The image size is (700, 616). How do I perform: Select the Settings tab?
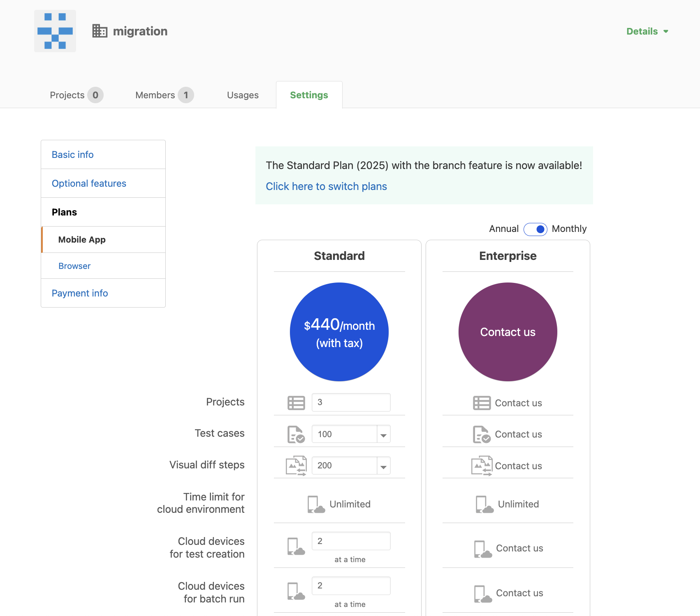[x=309, y=95]
